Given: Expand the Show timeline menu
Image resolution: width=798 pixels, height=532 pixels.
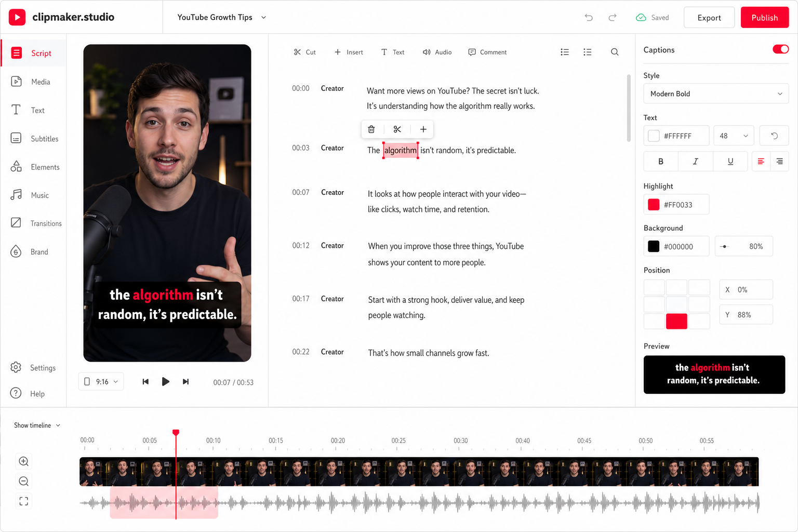Looking at the screenshot, I should (37, 425).
